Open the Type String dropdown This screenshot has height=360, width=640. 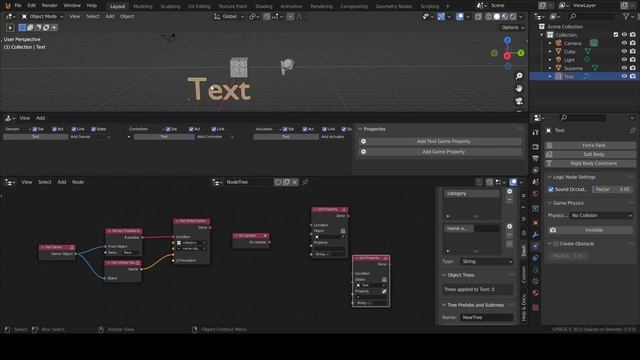(487, 261)
